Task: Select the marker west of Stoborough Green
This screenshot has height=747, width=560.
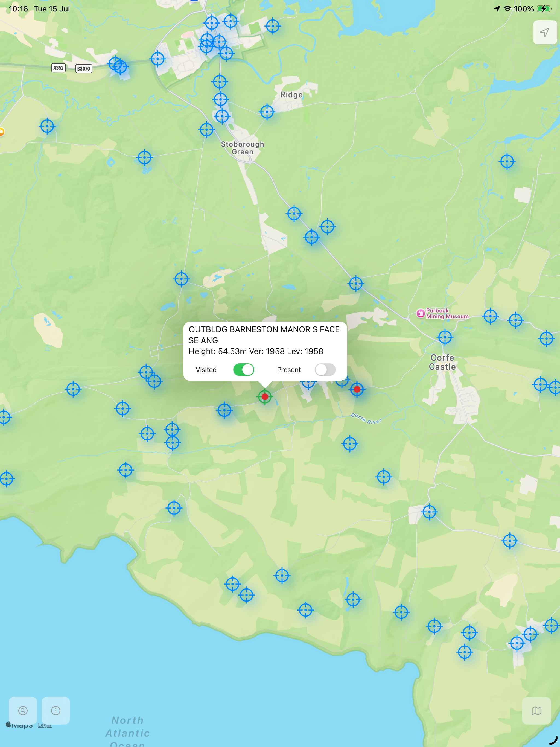Action: click(206, 130)
